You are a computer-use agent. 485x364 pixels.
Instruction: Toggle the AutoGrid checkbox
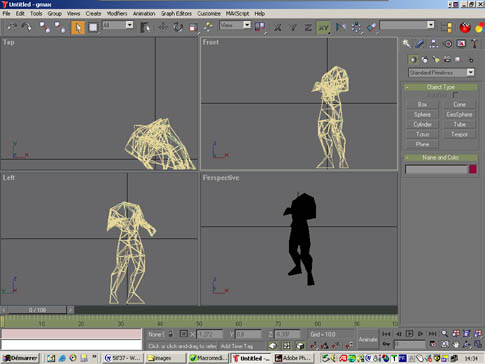(455, 95)
